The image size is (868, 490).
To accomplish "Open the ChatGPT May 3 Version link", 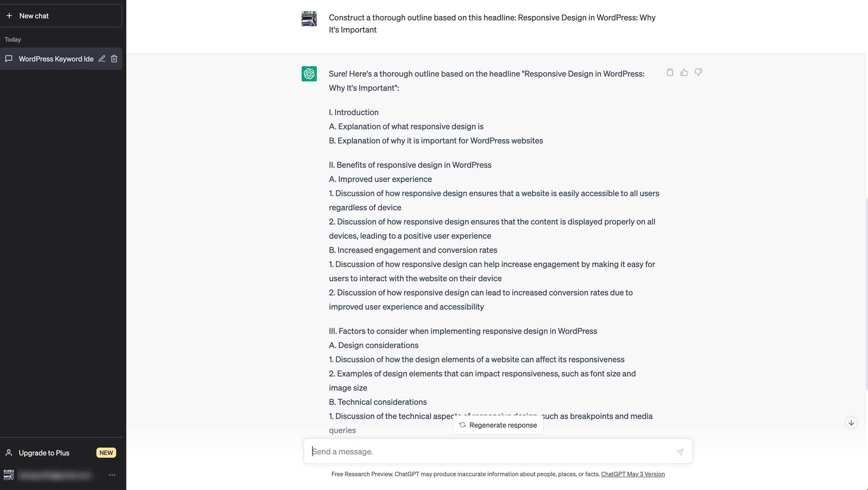I will pyautogui.click(x=633, y=474).
